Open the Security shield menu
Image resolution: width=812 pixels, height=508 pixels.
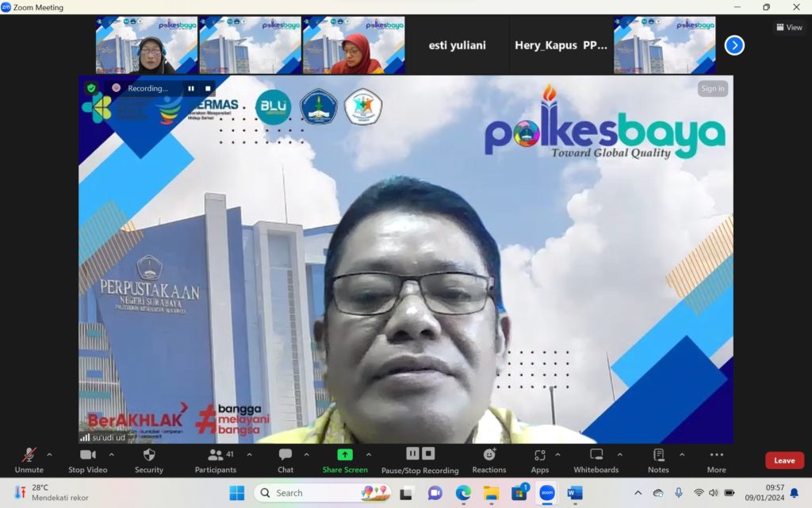149,460
